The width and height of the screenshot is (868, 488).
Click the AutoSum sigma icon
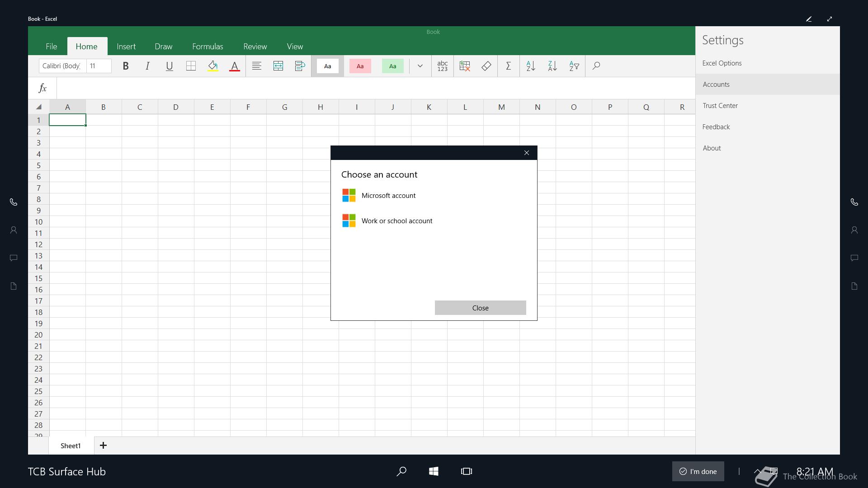pyautogui.click(x=508, y=66)
